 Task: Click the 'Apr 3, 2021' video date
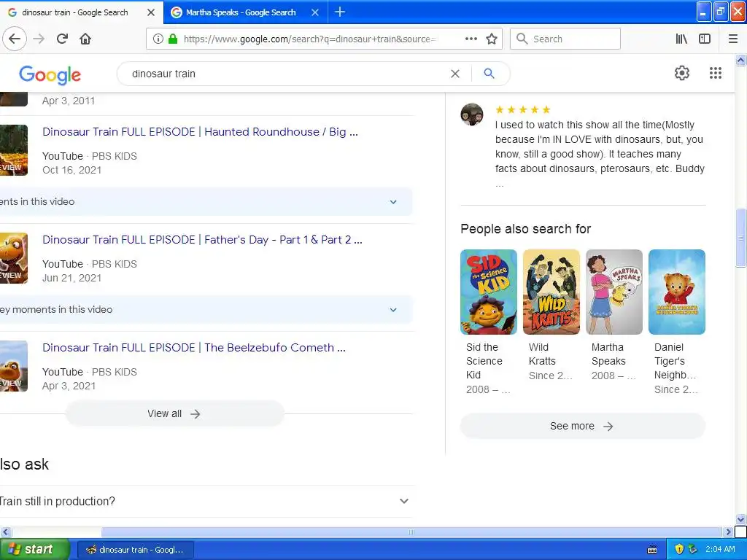click(69, 386)
